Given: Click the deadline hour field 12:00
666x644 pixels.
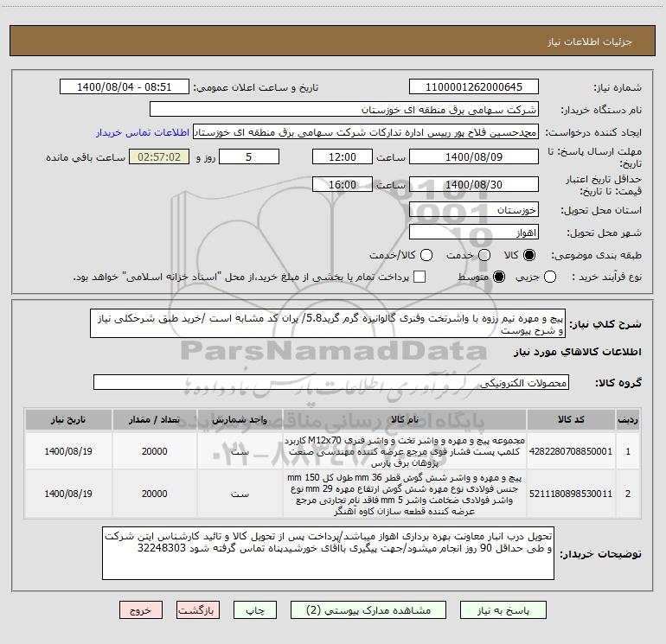Looking at the screenshot, I should click(x=343, y=156).
